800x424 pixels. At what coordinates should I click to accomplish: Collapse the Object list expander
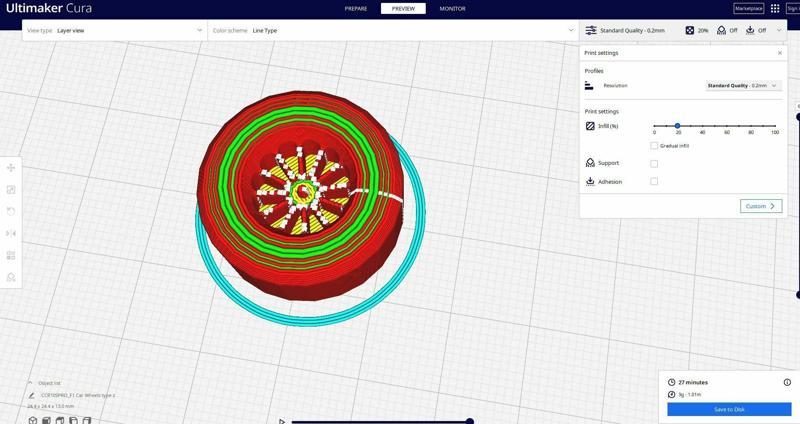coord(30,383)
